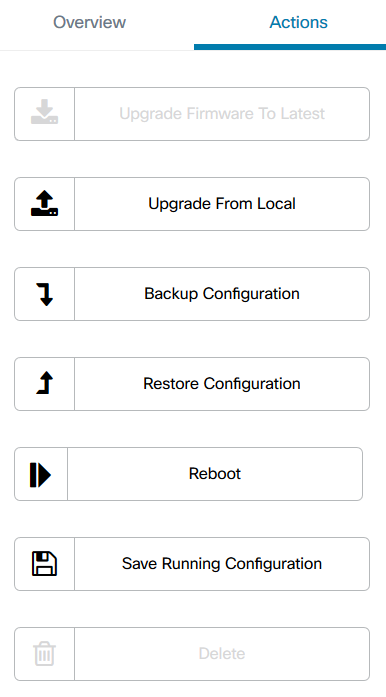Viewport: 386px width, 697px height.
Task: Click the greyed-out firmware download icon
Action: [44, 112]
